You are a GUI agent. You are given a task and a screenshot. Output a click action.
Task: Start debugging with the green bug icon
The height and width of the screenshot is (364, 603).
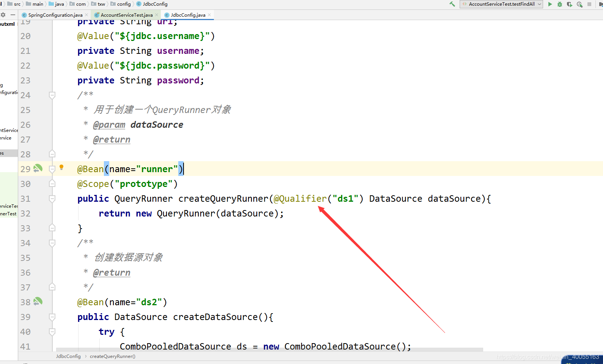[560, 4]
